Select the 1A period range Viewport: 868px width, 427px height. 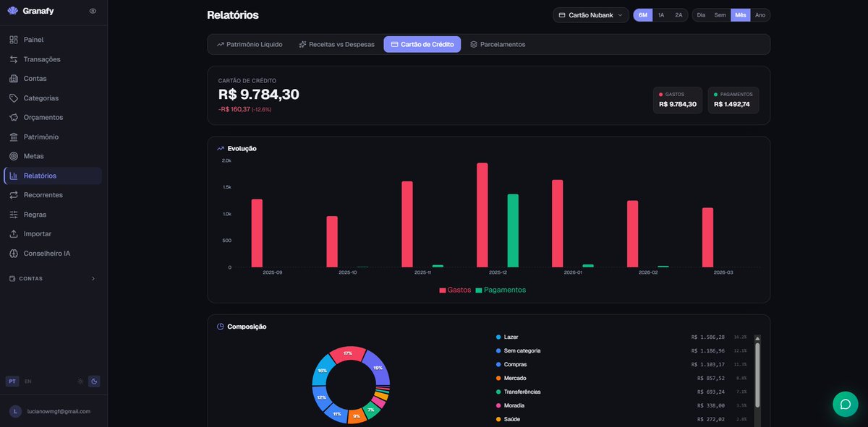pyautogui.click(x=661, y=15)
